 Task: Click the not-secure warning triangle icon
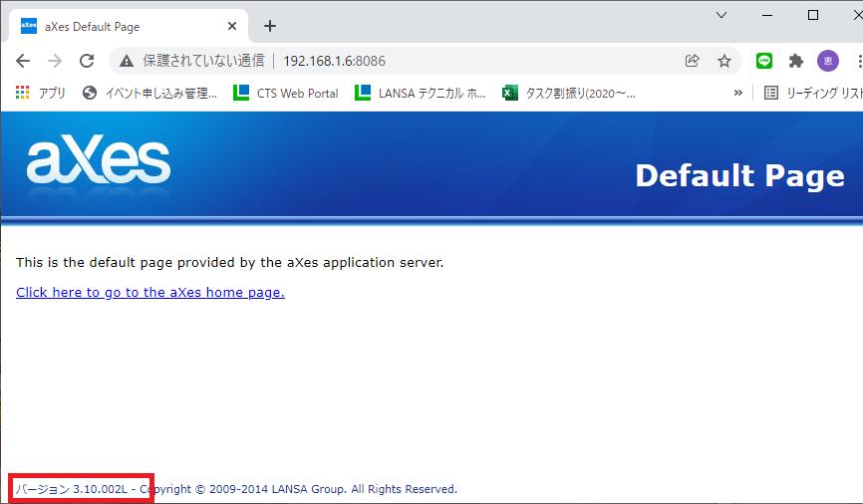[127, 61]
